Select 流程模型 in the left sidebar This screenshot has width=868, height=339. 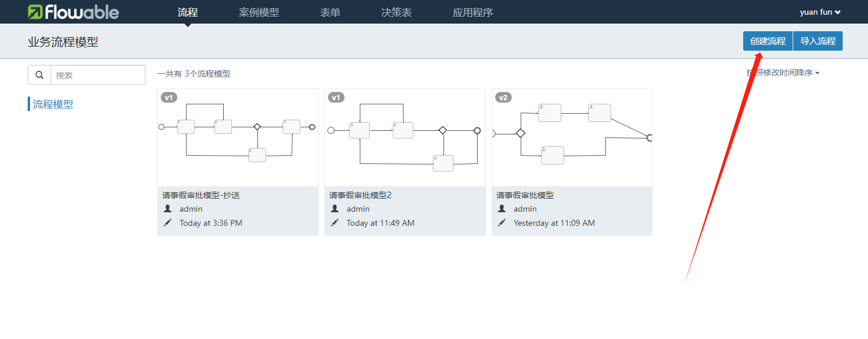coord(53,104)
